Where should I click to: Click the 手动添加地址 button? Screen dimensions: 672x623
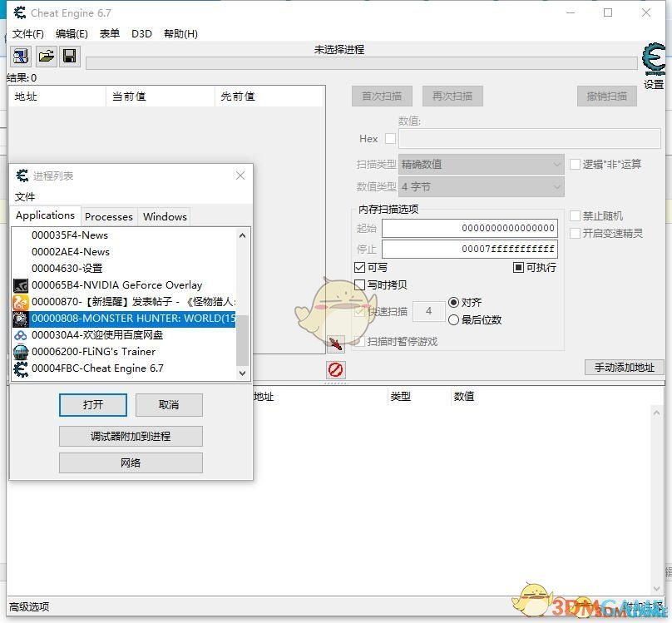tap(625, 367)
